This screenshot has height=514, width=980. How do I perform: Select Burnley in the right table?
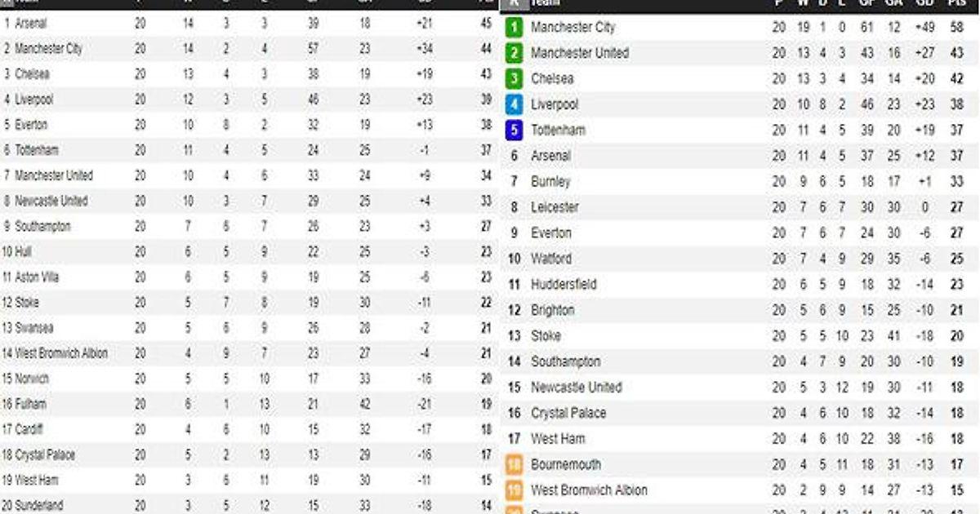click(x=550, y=181)
